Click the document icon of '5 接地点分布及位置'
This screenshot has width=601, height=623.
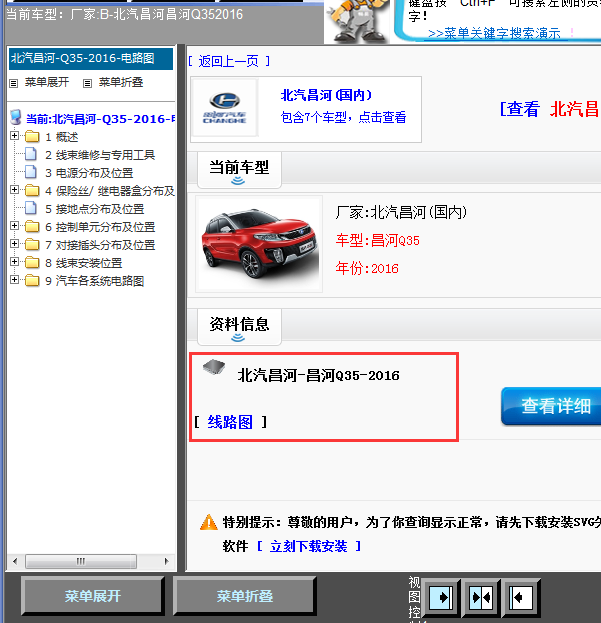point(31,208)
